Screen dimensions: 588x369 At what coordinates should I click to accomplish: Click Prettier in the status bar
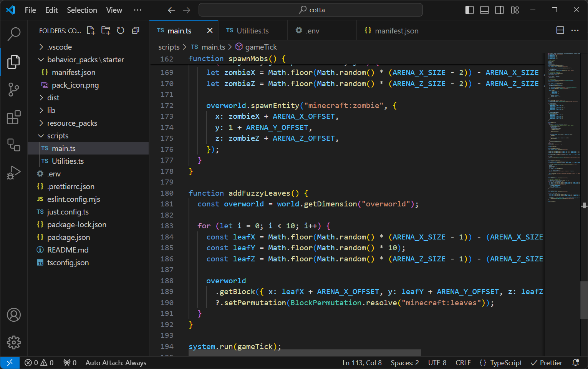tap(546, 362)
